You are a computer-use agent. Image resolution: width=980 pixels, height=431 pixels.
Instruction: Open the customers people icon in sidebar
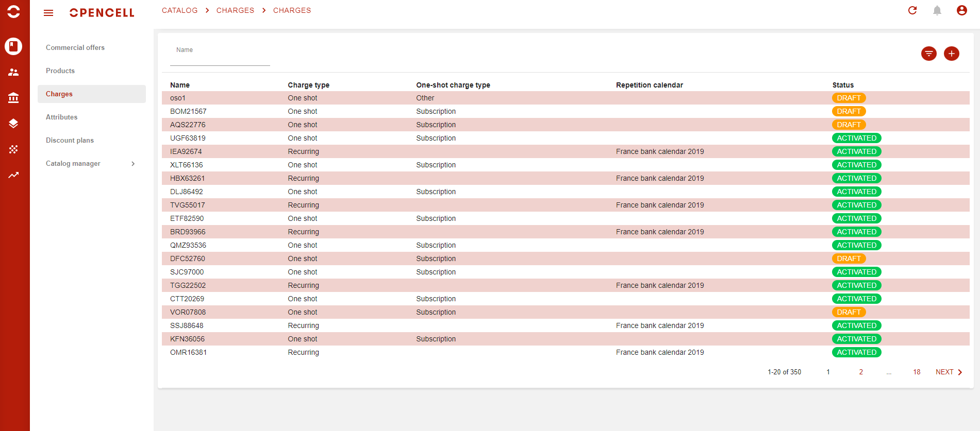(13, 72)
